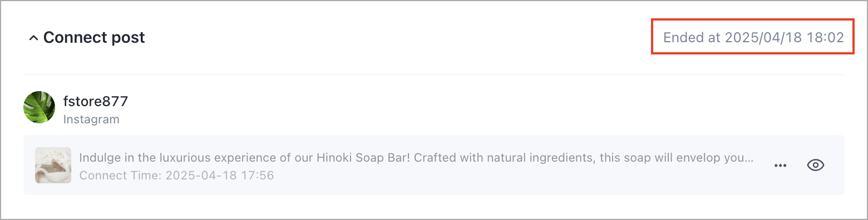
Task: Click the 18:02 end time value
Action: coord(827,37)
